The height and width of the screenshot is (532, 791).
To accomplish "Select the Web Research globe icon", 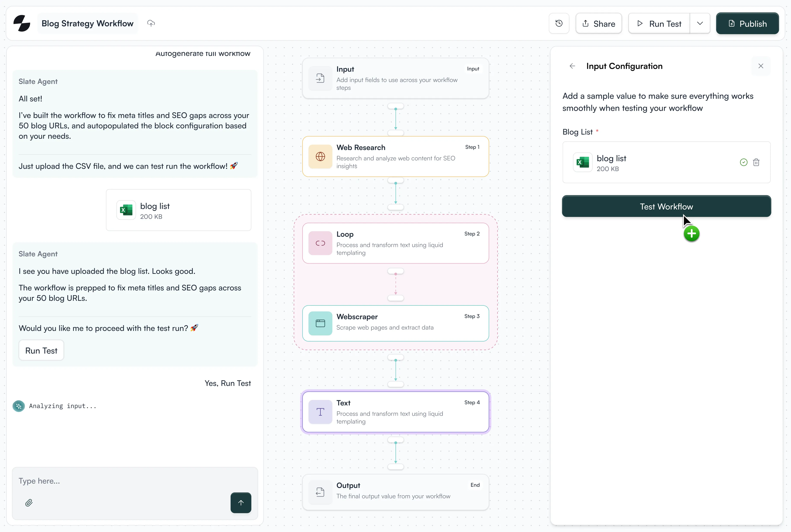I will [320, 157].
